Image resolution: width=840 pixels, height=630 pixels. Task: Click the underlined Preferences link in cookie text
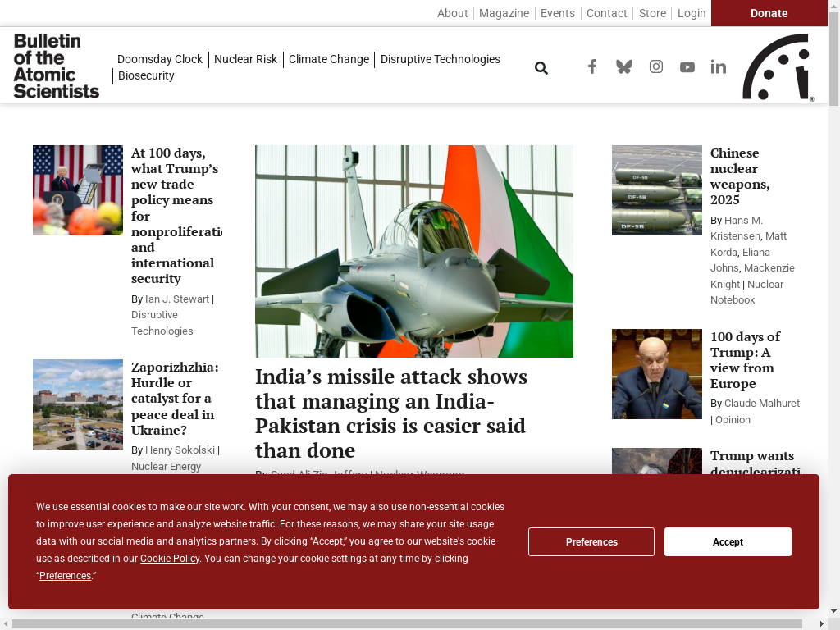(66, 575)
